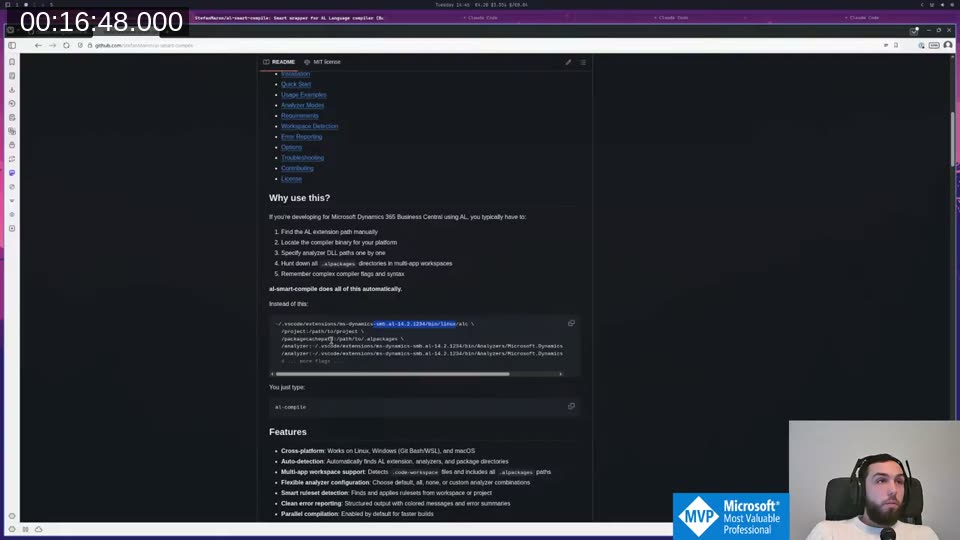The width and height of the screenshot is (960, 540).
Task: Click the 'Smart ruleset detection' bullet text
Action: tap(386, 493)
